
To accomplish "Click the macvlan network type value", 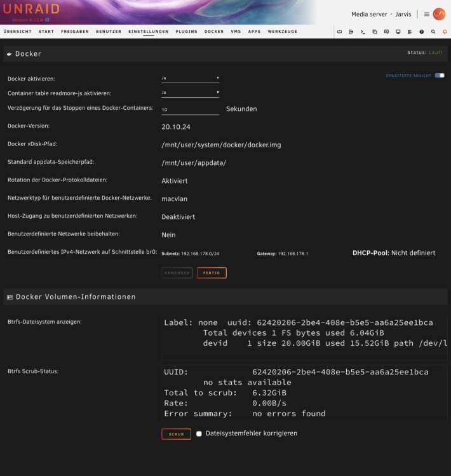I will [175, 199].
